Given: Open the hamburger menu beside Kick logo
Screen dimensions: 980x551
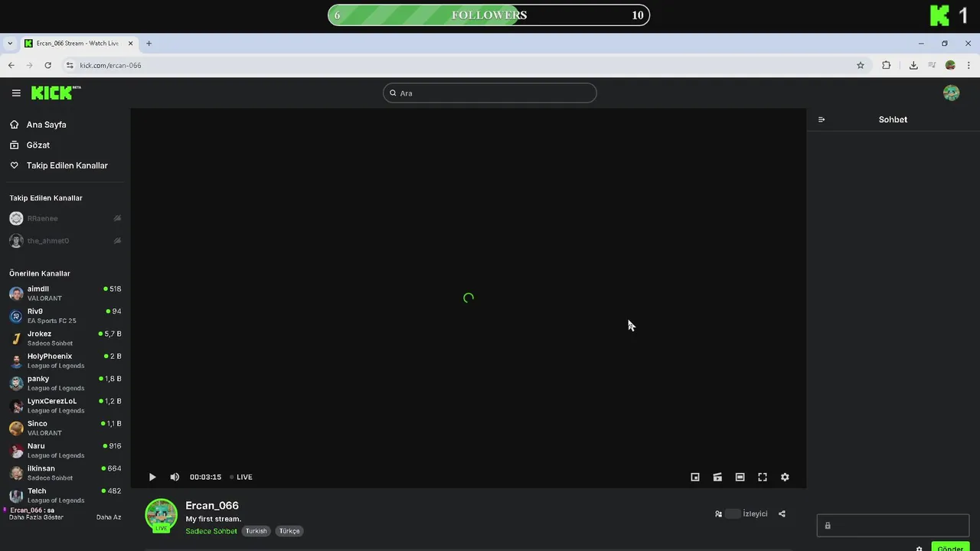Looking at the screenshot, I should pos(16,93).
